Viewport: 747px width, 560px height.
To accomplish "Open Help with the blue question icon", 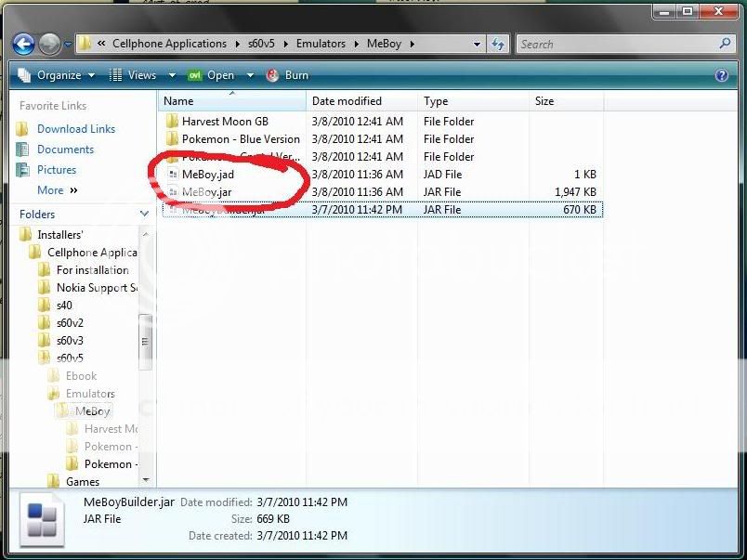I will [721, 75].
